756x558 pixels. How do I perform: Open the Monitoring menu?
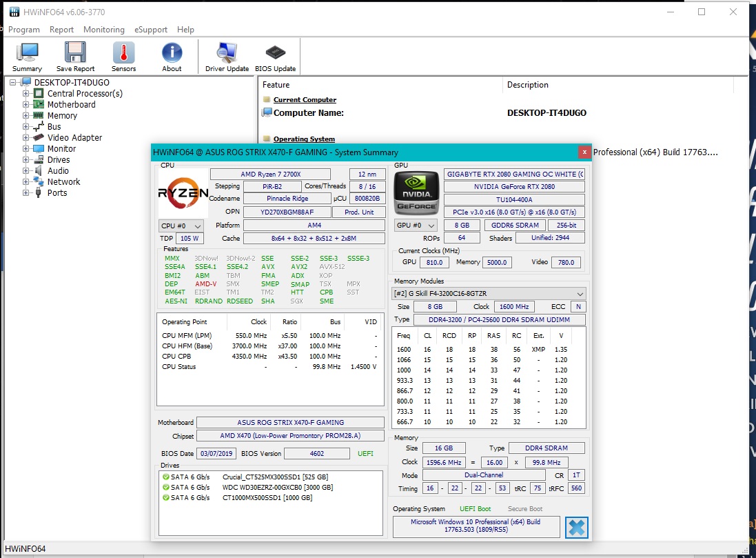[x=103, y=30]
